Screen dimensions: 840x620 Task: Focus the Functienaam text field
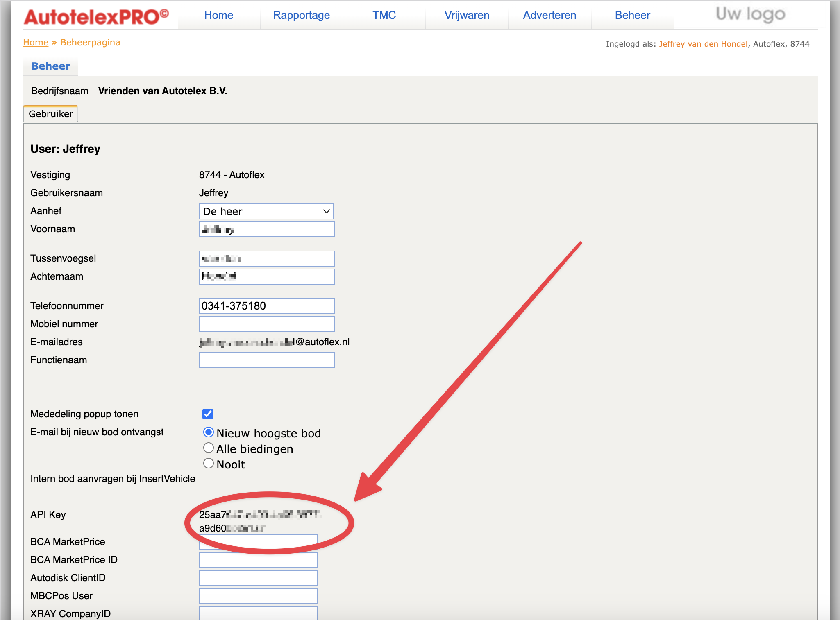click(267, 360)
